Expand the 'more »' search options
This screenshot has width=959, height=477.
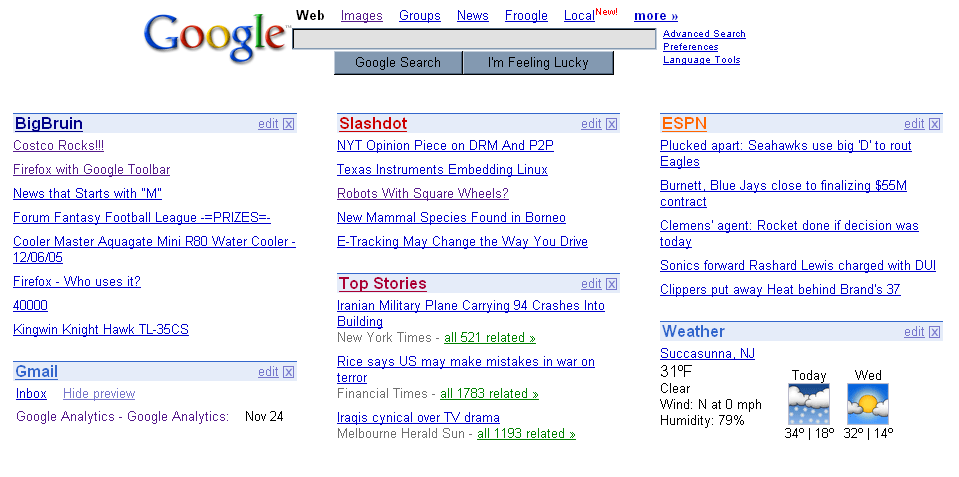pyautogui.click(x=656, y=16)
